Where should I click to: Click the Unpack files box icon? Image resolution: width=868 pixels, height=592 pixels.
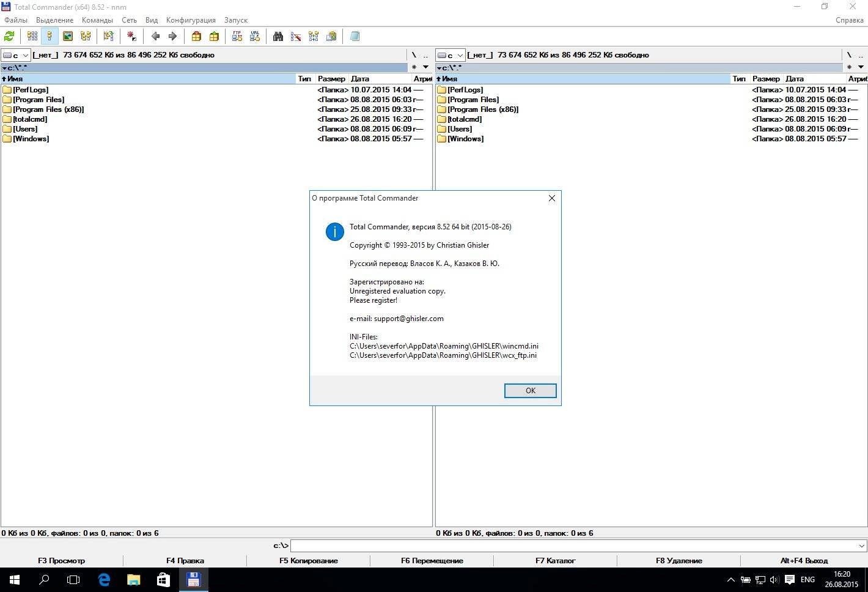(x=214, y=37)
